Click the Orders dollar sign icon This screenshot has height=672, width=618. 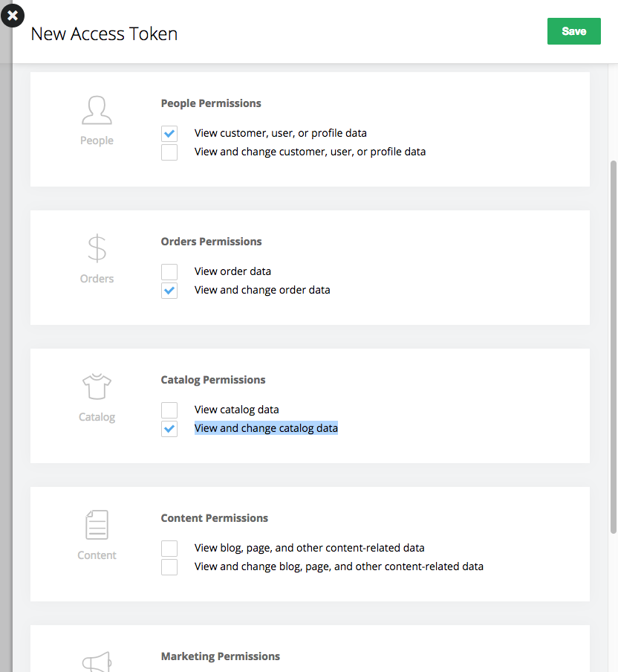97,248
